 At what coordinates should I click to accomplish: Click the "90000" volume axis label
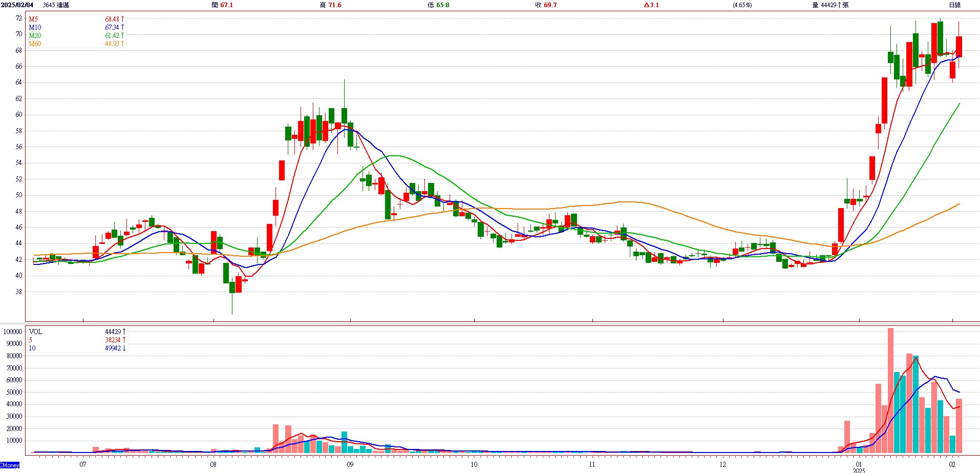[14, 344]
